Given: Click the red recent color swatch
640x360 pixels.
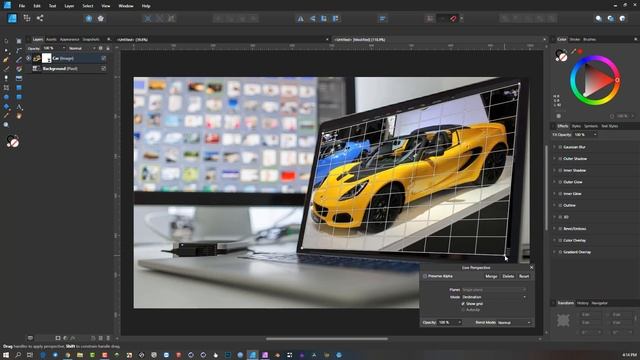Looking at the screenshot, I should click(x=580, y=51).
